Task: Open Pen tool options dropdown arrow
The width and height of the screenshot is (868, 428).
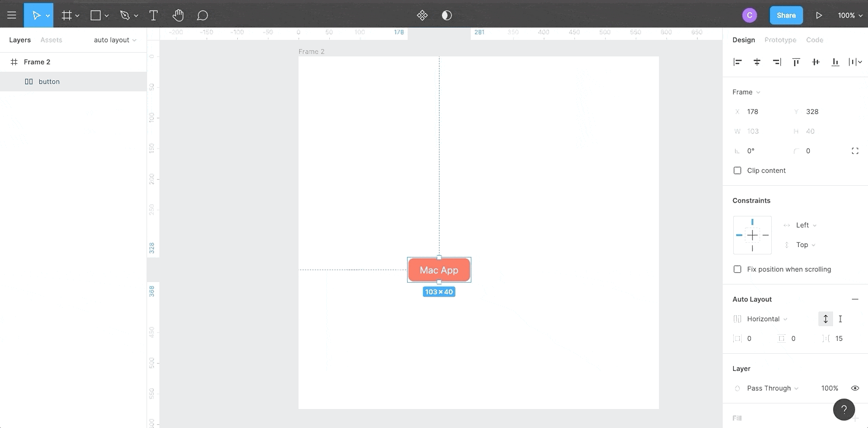Action: [136, 15]
